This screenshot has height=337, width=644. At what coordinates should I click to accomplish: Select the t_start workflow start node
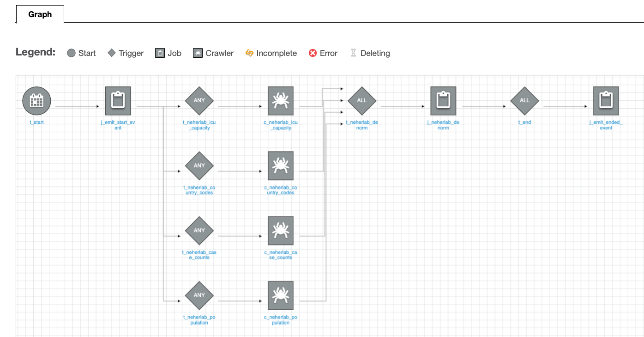pos(36,100)
